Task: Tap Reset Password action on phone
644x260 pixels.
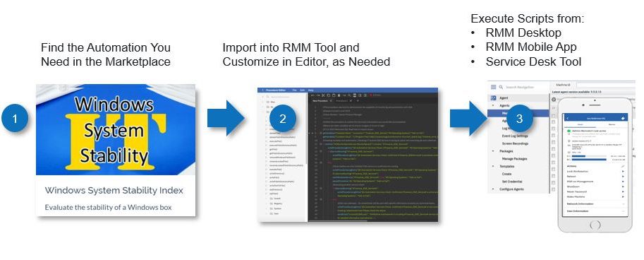Action: click(x=577, y=191)
